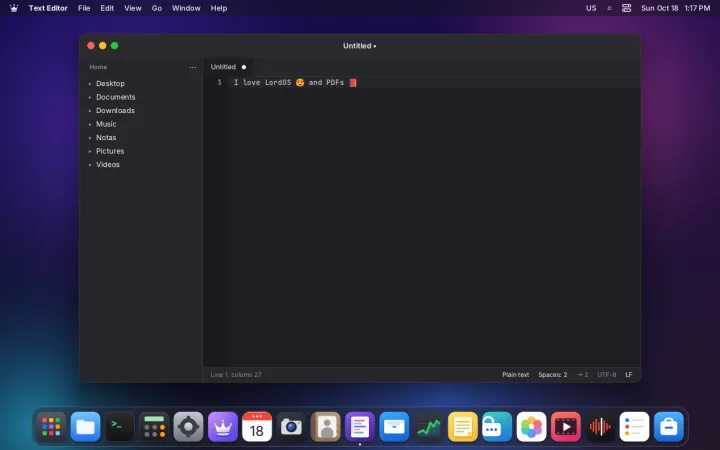This screenshot has height=450, width=720.
Task: Expand the Downloads folder arrow
Action: pyautogui.click(x=90, y=111)
